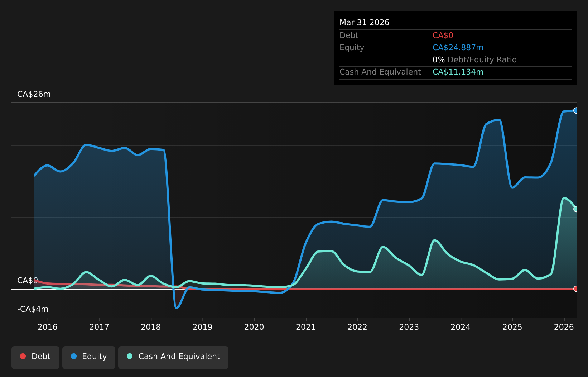The width and height of the screenshot is (588, 377).
Task: Select the Equity endpoint marker at Mar 2026
Action: 576,110
